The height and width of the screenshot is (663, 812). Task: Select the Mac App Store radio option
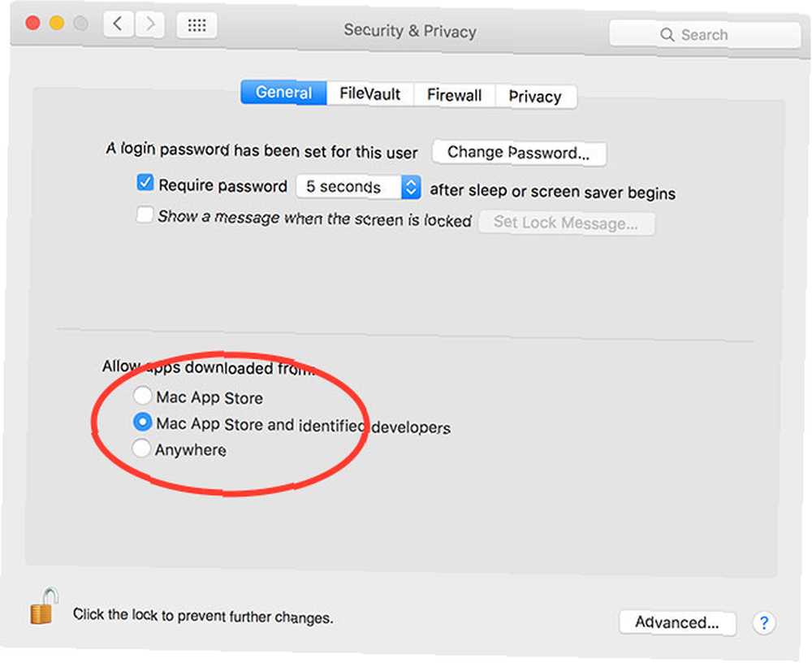point(142,396)
